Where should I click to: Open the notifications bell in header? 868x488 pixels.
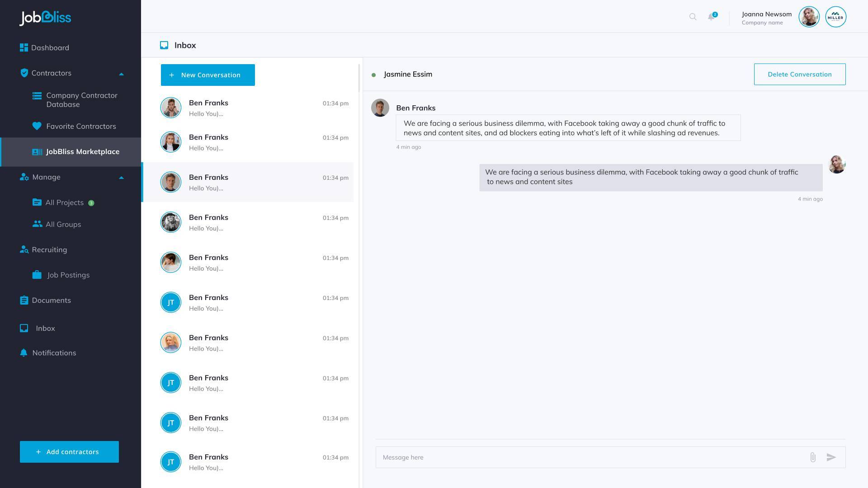(711, 17)
